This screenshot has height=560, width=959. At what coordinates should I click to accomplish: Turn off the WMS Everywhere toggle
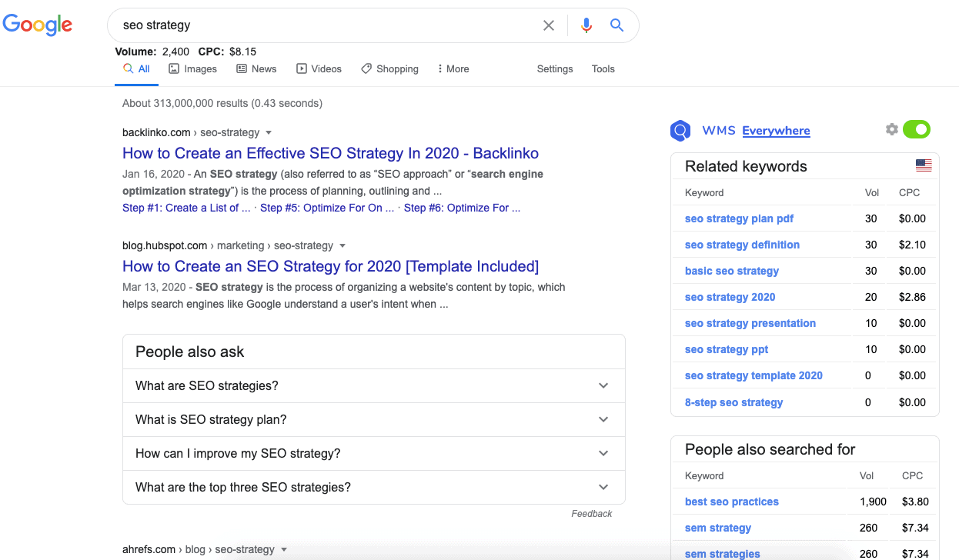(x=917, y=129)
